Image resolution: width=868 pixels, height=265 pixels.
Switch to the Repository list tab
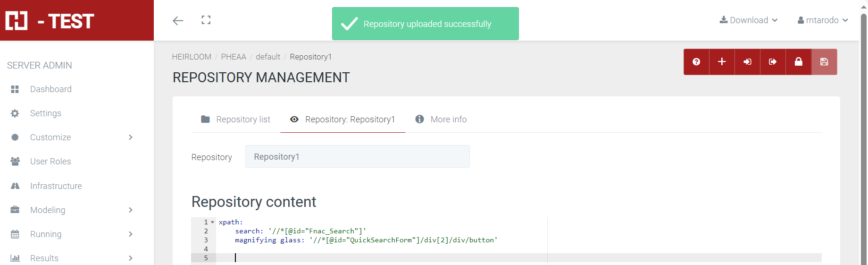(x=236, y=120)
